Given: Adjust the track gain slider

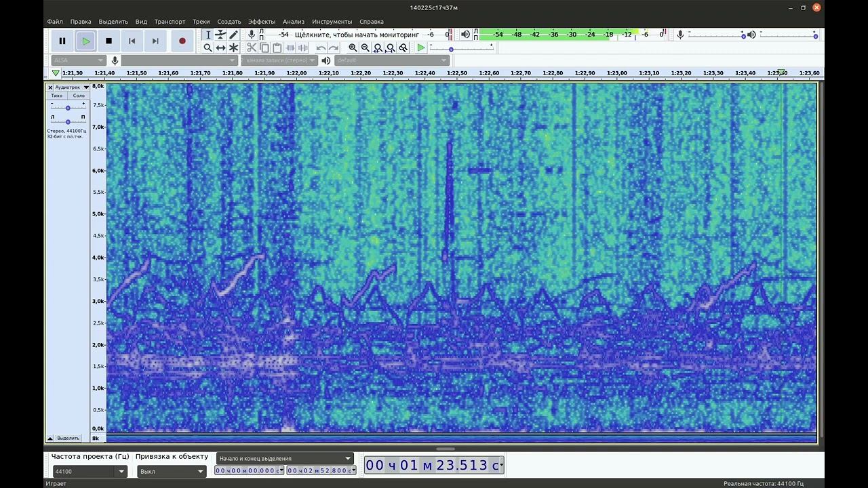Looking at the screenshot, I should point(68,107).
